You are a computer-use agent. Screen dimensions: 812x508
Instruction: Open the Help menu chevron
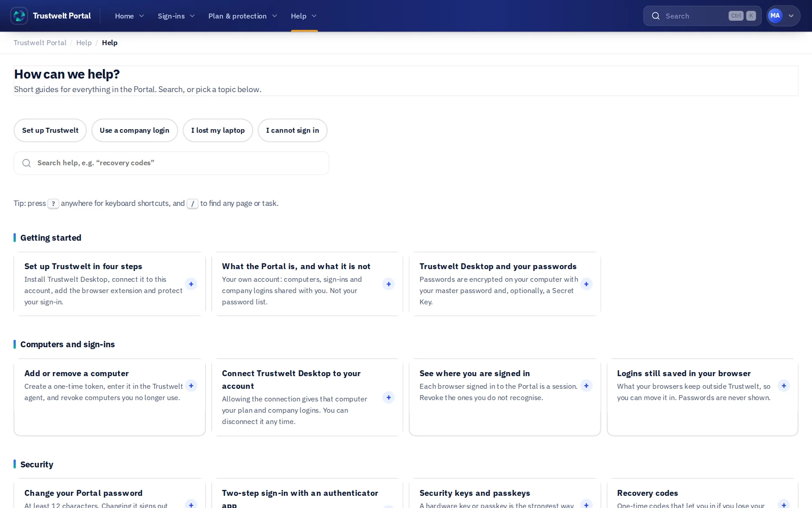(x=314, y=16)
